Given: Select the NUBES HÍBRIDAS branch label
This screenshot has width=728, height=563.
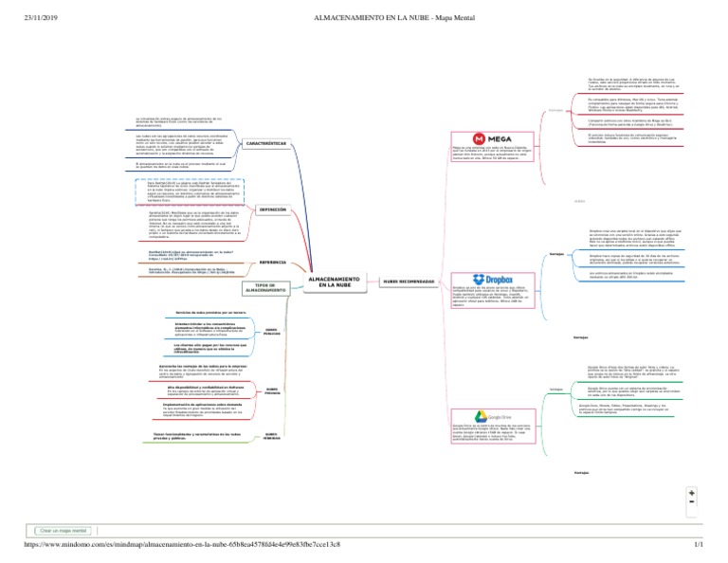Looking at the screenshot, I should 272,436.
